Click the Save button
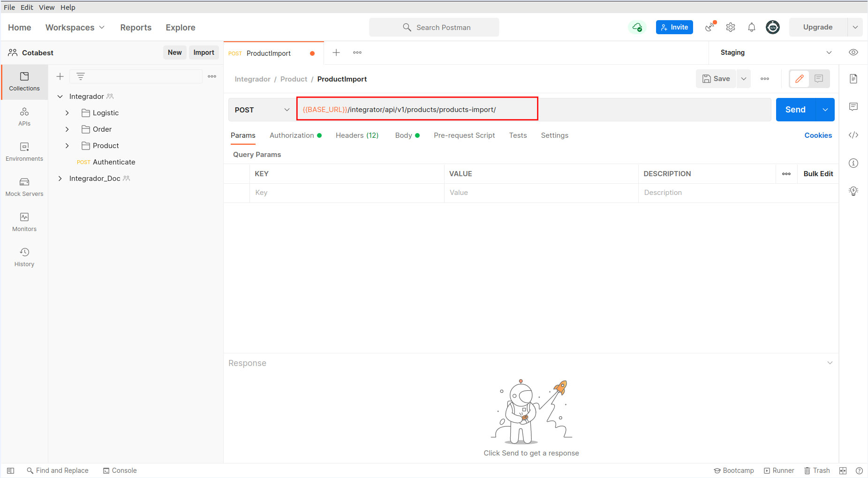The height and width of the screenshot is (478, 868). [x=716, y=79]
